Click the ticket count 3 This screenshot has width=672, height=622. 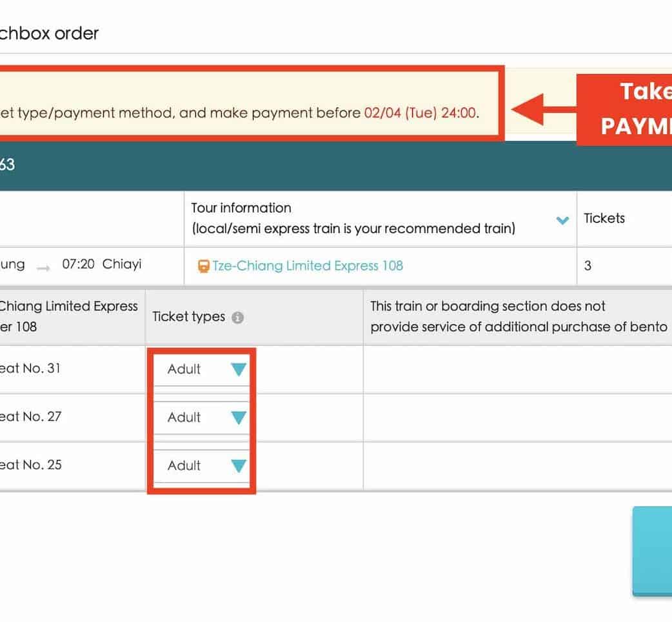[588, 266]
